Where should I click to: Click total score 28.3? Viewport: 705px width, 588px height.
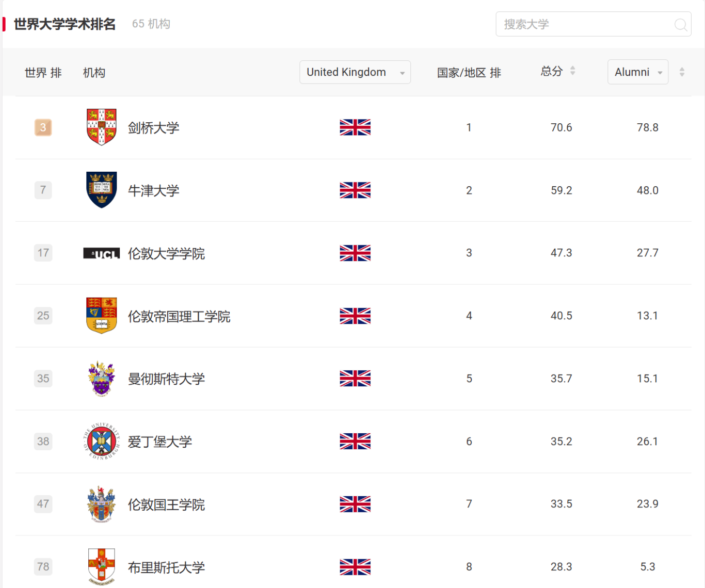(561, 567)
